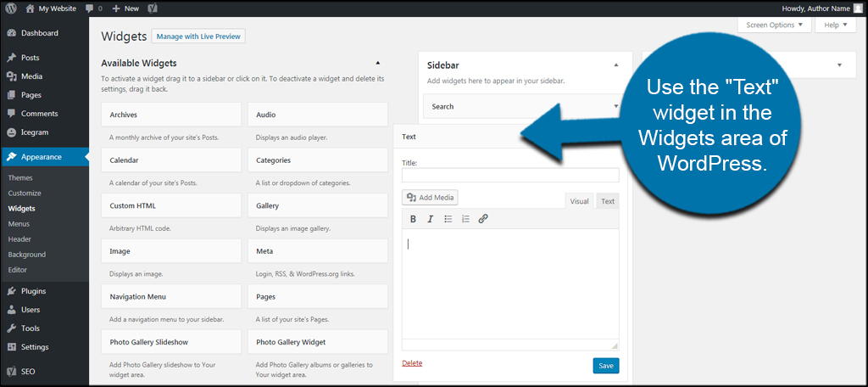Save the Text widget
Image resolution: width=868 pixels, height=387 pixels.
(606, 366)
